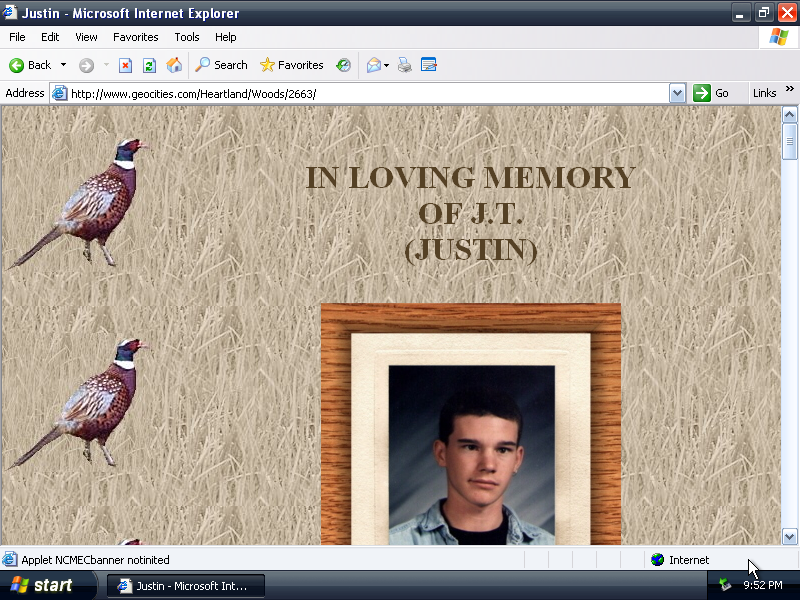Viewport: 800px width, 600px height.
Task: Print the memorial web page
Action: tap(405, 65)
